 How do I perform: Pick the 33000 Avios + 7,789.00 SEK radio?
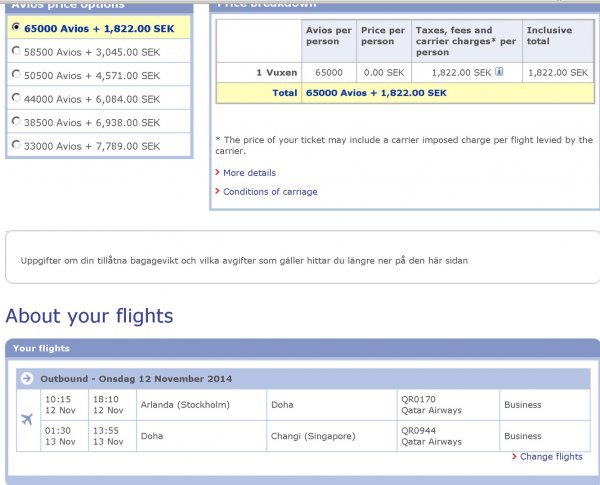(x=15, y=145)
